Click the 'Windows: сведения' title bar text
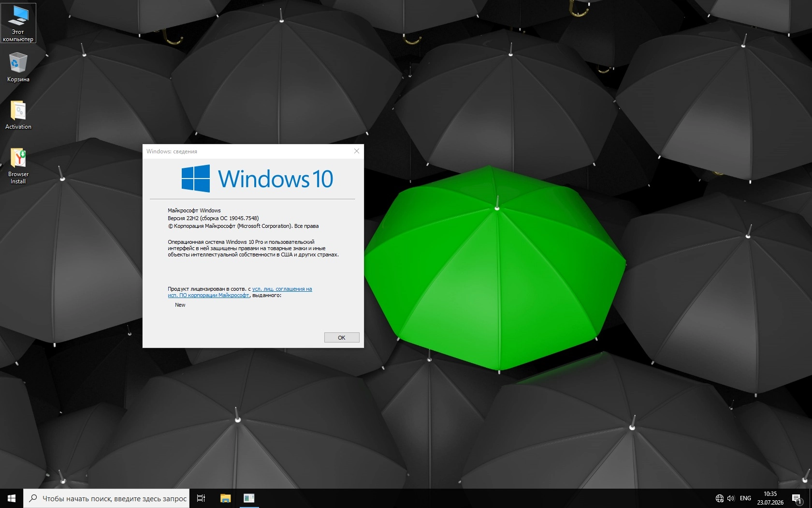Viewport: 812px width, 508px height. pos(172,151)
